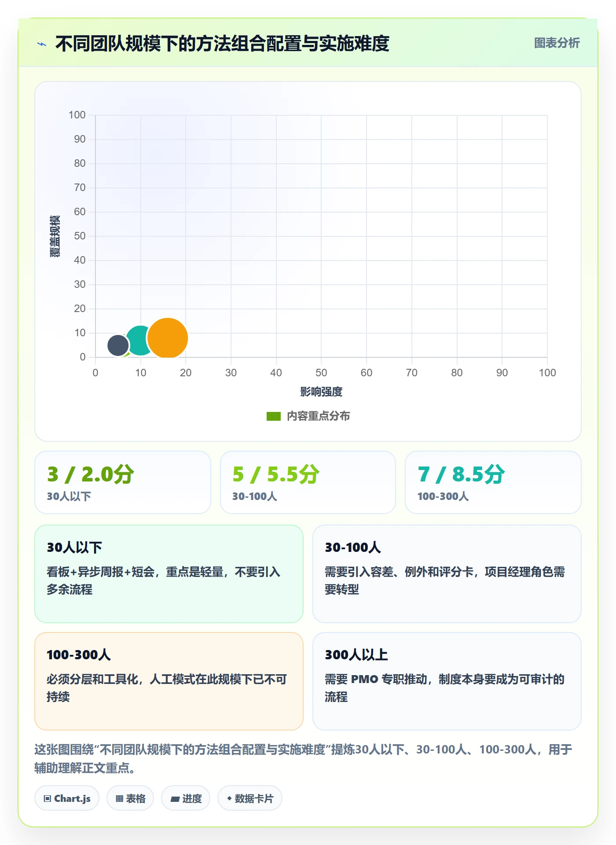Viewport: 616px width, 845px height.
Task: Click the 数据卡片 tag's diamond icon
Action: coord(229,798)
